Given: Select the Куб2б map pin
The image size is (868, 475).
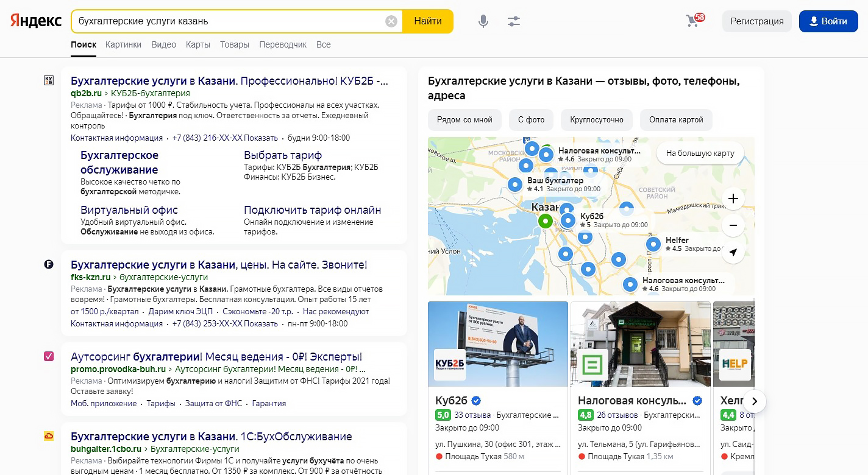Looking at the screenshot, I should [568, 220].
